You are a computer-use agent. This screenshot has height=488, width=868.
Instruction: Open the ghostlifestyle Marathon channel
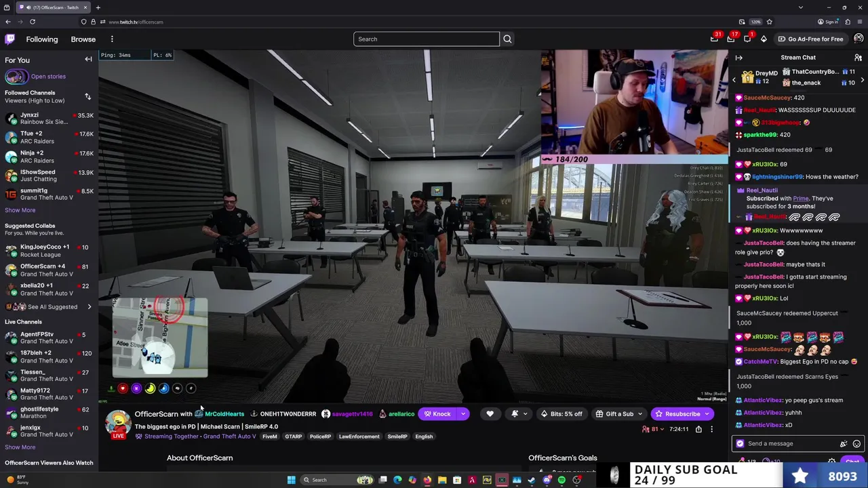(x=49, y=413)
